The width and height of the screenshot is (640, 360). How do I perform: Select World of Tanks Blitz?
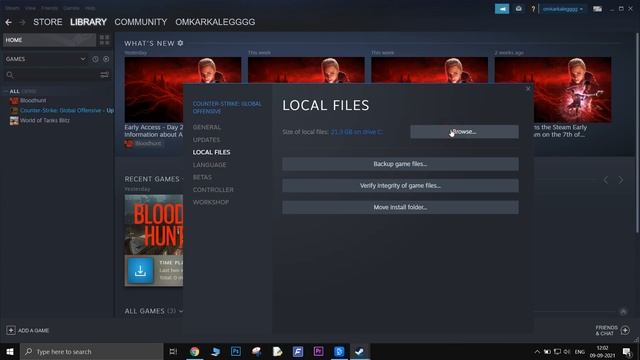[x=45, y=120]
